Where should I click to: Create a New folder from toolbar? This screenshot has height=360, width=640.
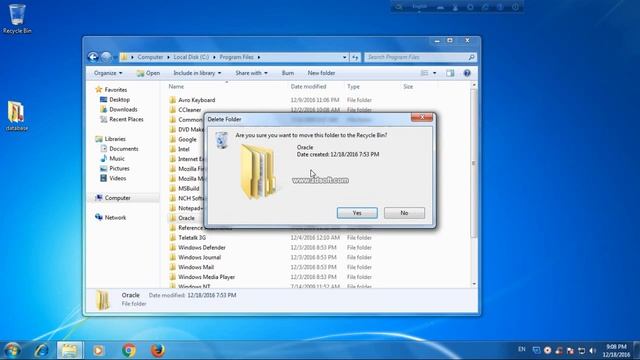click(321, 73)
